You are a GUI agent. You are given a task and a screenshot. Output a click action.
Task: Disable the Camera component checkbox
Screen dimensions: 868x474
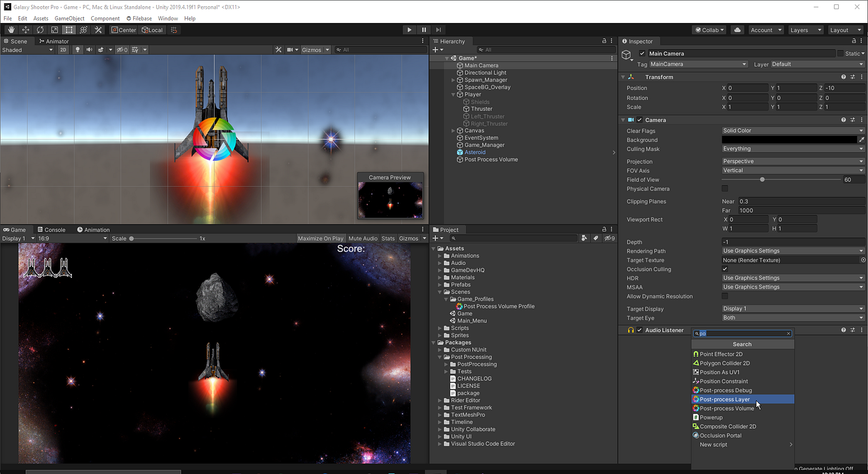click(x=639, y=120)
